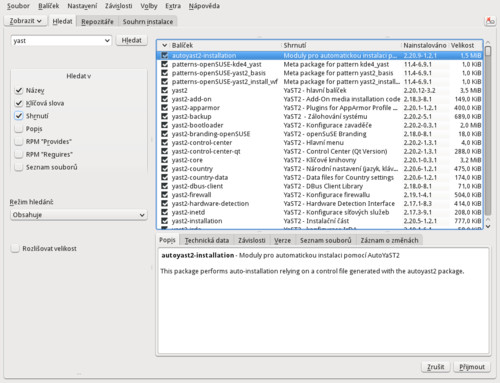Sort by Shrnutí column header
Screen dimensions: 500x383
point(341,45)
